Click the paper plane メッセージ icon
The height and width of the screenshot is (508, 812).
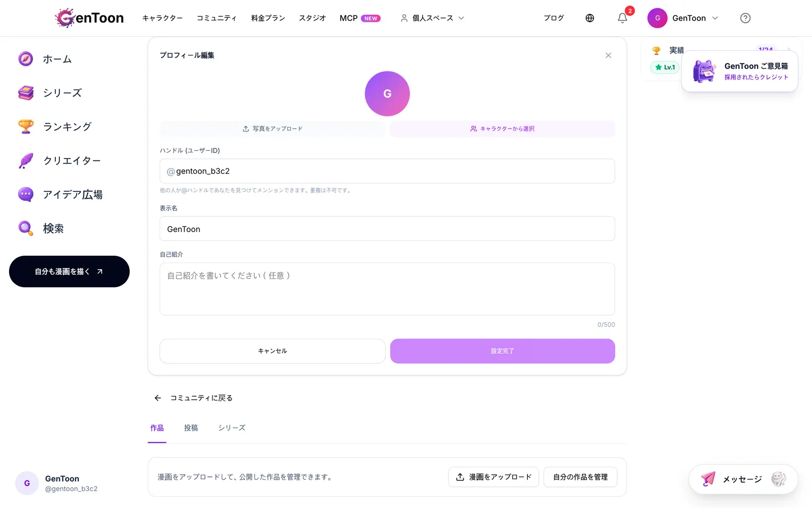point(708,479)
